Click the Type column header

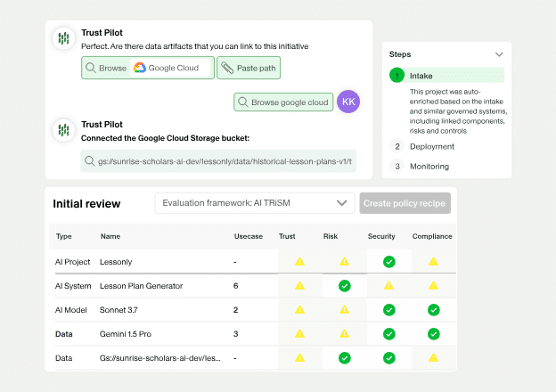click(x=64, y=236)
